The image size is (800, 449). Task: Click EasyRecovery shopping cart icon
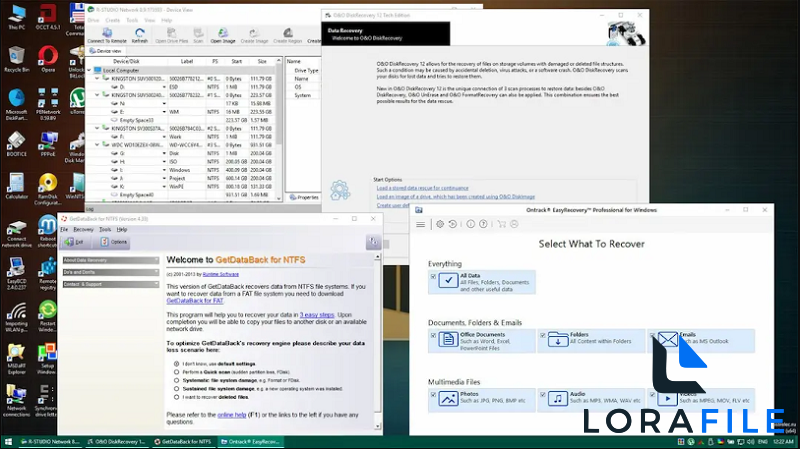(502, 224)
